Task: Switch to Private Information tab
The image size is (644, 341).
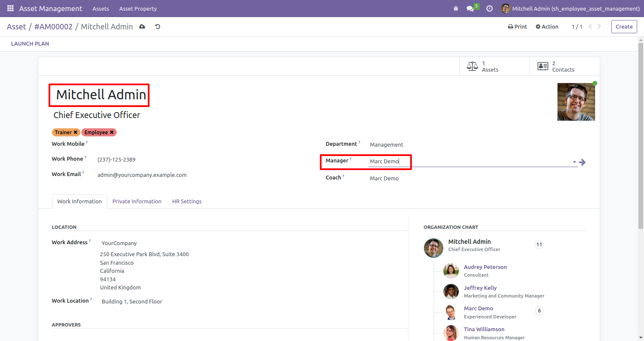Action: tap(137, 202)
